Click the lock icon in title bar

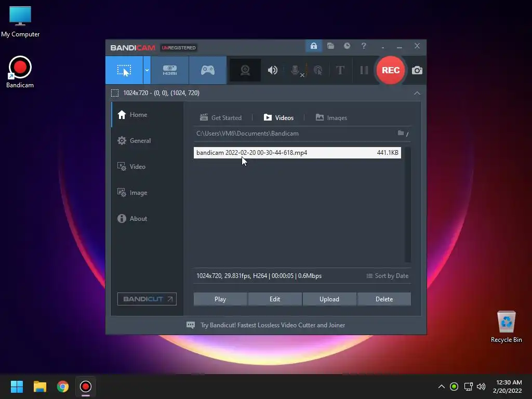pyautogui.click(x=313, y=46)
